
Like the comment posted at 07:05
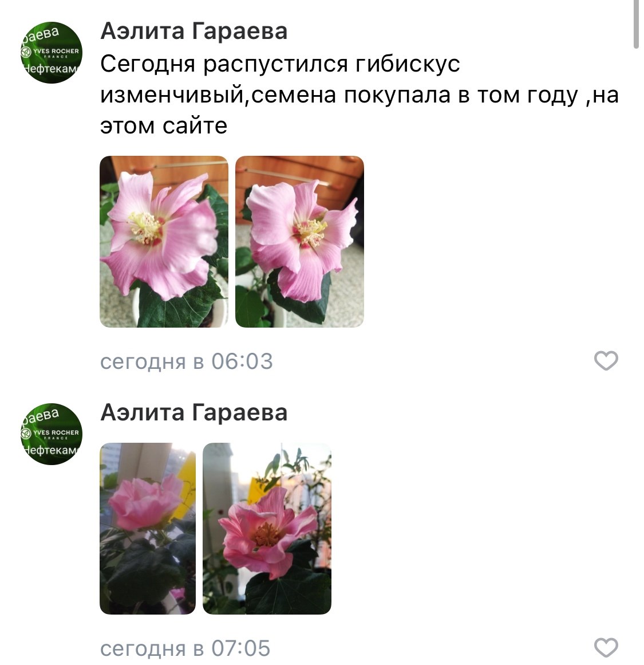tap(606, 648)
